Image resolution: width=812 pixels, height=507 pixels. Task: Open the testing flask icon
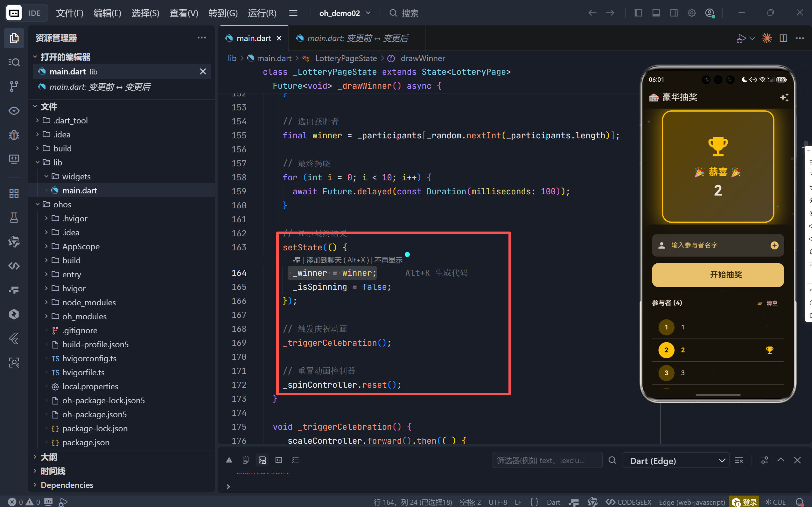(x=14, y=218)
